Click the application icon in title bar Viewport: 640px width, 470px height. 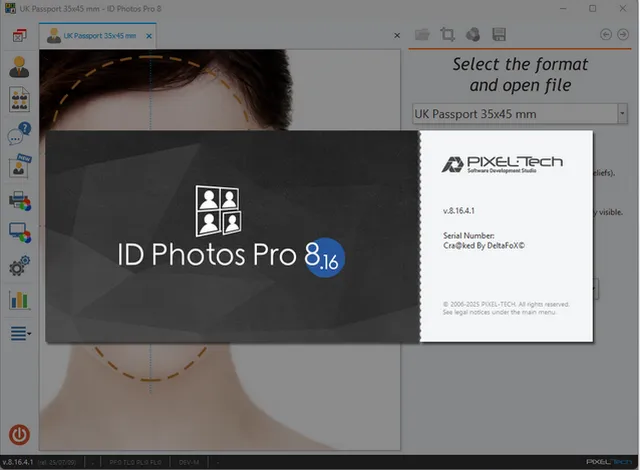tap(10, 8)
